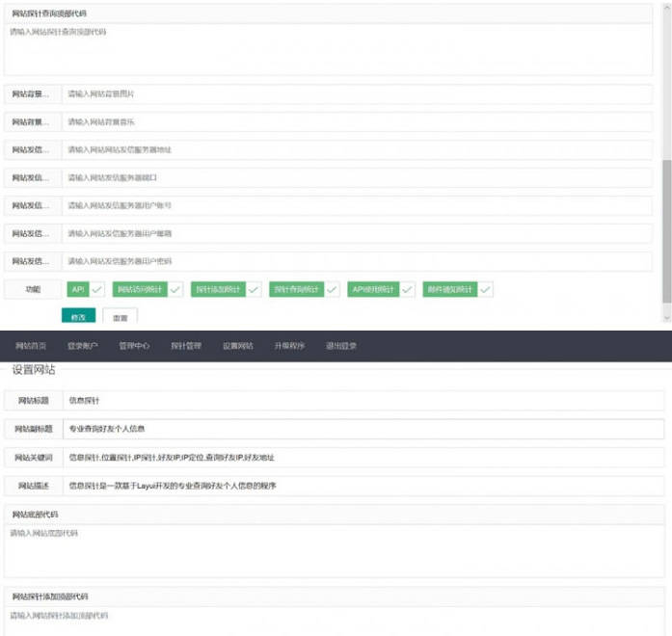Click the 网站标题 field containing 信息探针

point(363,401)
